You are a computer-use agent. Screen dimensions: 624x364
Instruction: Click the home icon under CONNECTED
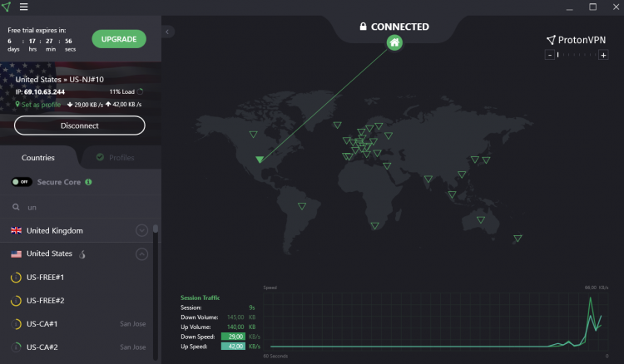(x=394, y=42)
